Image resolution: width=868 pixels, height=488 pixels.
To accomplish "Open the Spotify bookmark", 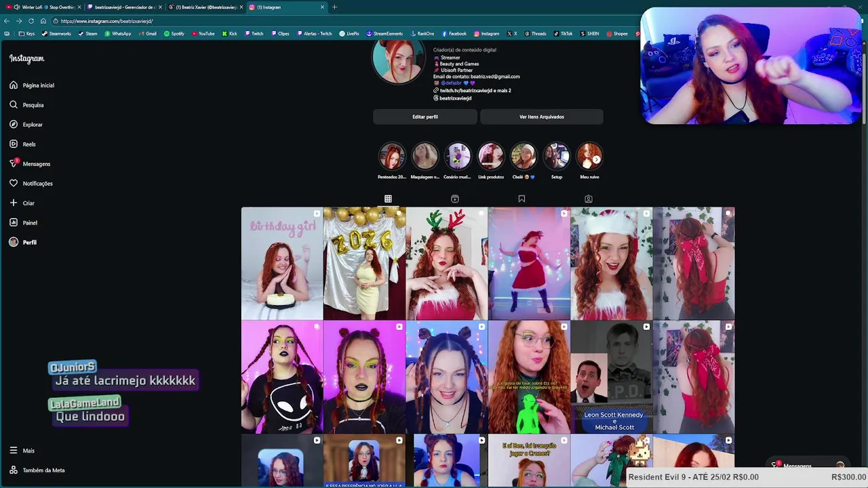I will coord(174,33).
